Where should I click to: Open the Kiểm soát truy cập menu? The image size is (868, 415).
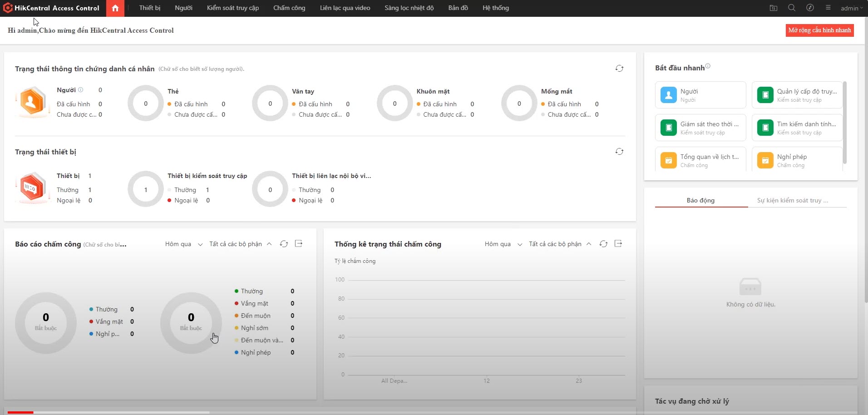233,8
